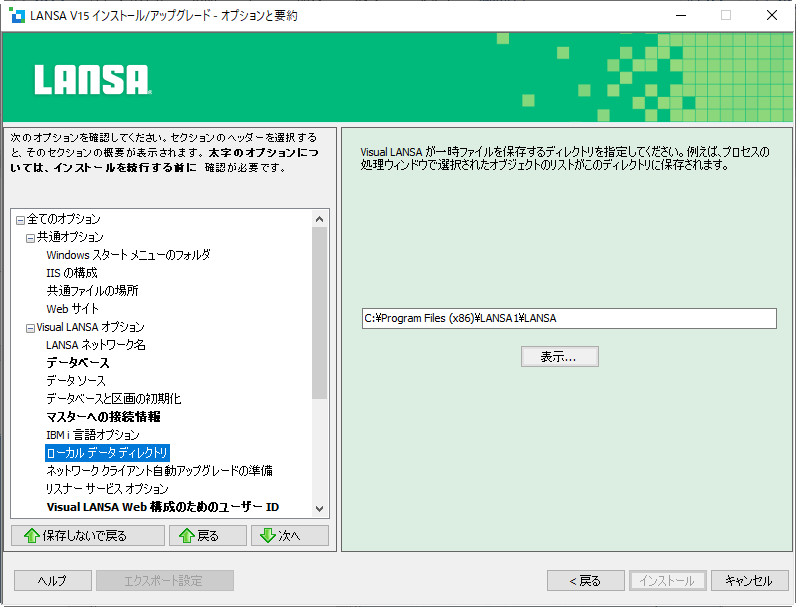Viewport: 796px width, 607px height.
Task: Click the options tree scroll up arrow
Action: (319, 219)
